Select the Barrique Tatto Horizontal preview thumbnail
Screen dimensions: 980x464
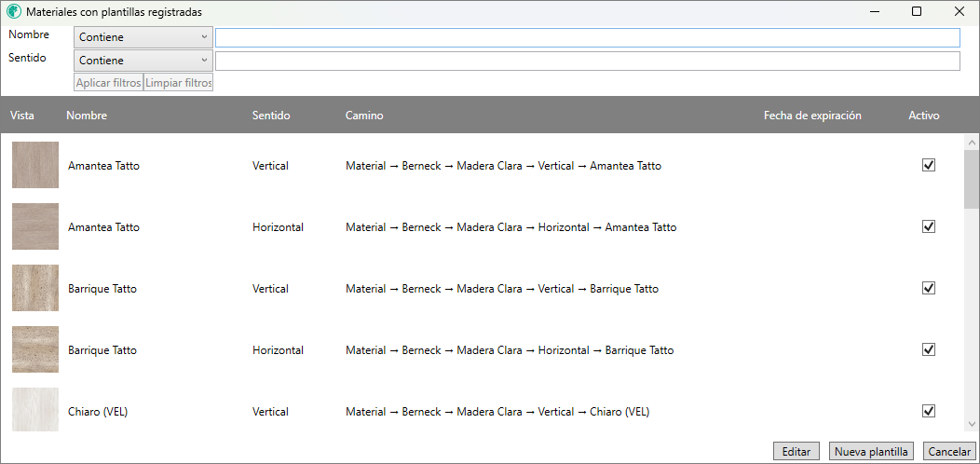tap(35, 349)
